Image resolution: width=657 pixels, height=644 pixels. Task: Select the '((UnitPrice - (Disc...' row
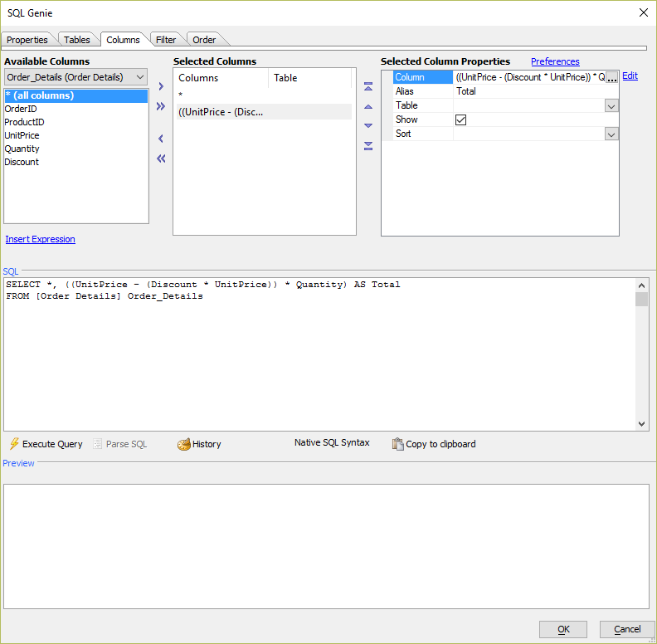point(264,112)
